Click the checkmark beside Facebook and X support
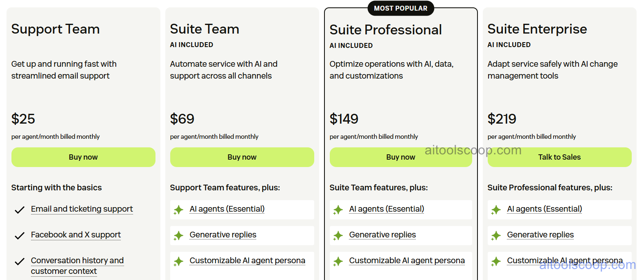644x280 pixels. [x=19, y=236]
